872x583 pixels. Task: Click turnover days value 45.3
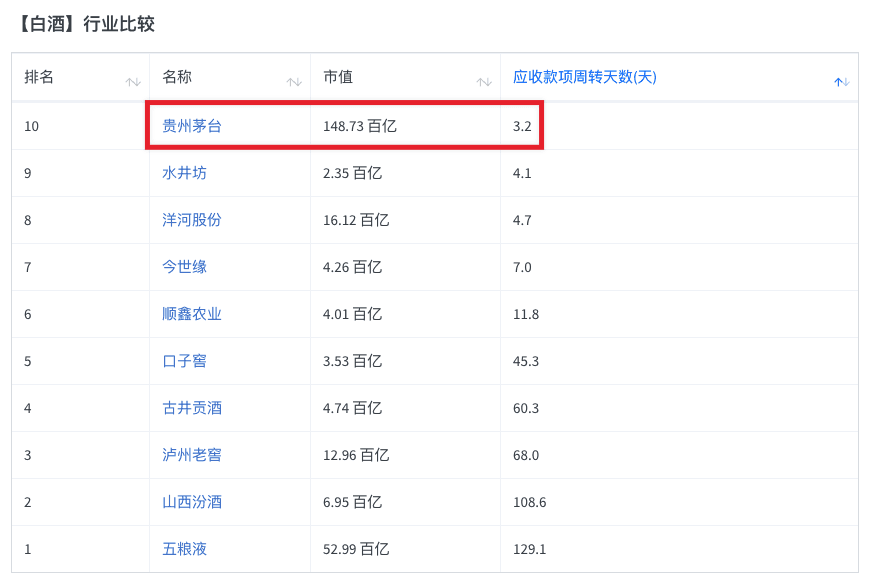click(x=526, y=361)
